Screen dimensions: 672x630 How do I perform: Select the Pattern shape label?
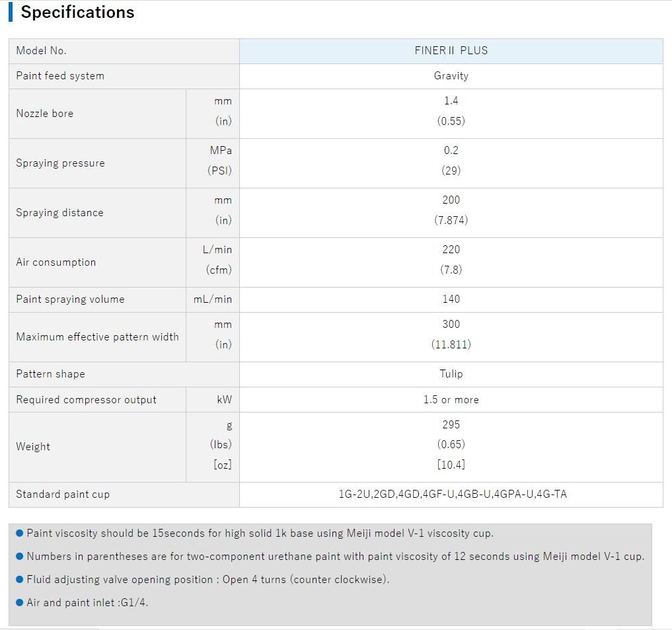[x=51, y=374]
